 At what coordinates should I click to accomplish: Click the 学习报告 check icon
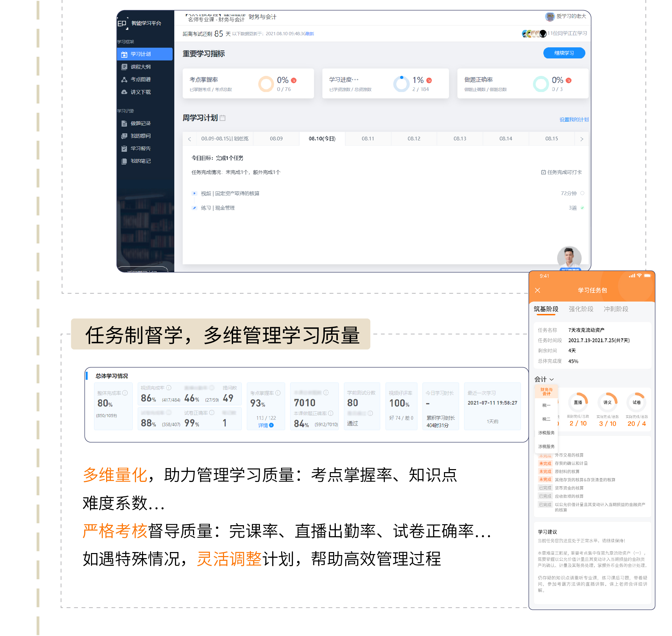point(124,148)
